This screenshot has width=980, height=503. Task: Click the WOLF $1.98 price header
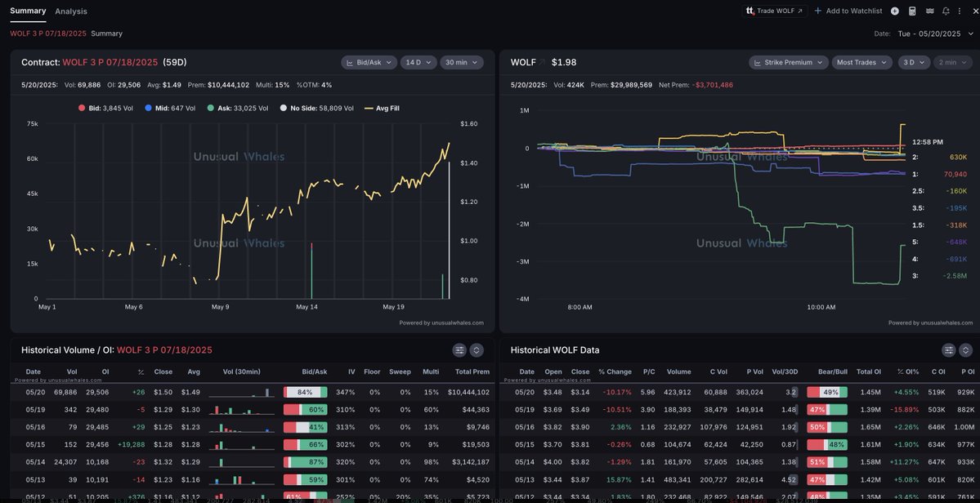[x=543, y=62]
